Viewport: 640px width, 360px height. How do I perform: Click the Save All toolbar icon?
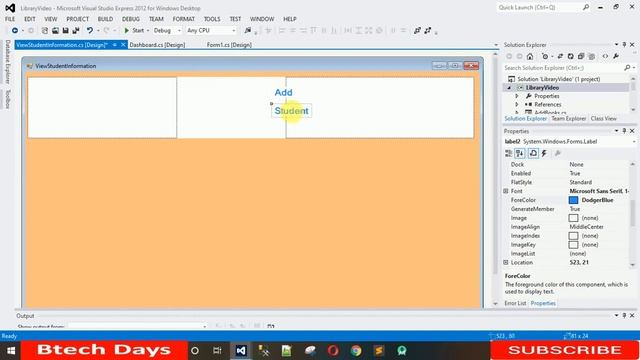coord(76,31)
